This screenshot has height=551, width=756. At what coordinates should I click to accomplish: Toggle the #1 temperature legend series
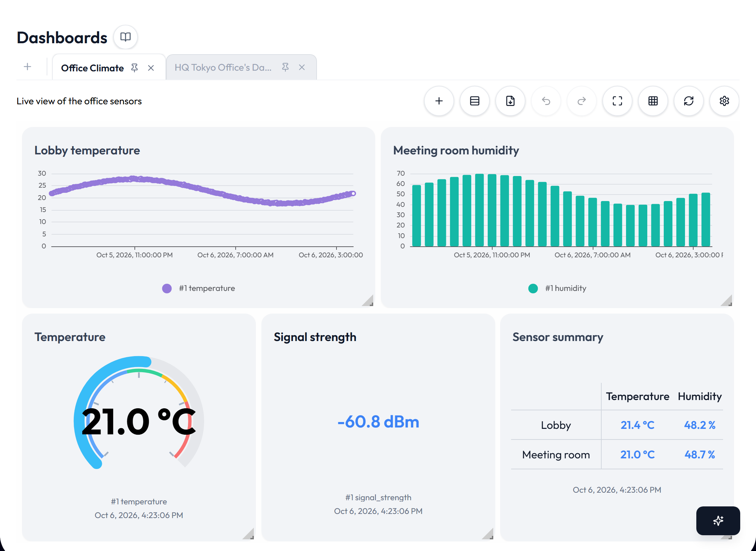pos(199,288)
